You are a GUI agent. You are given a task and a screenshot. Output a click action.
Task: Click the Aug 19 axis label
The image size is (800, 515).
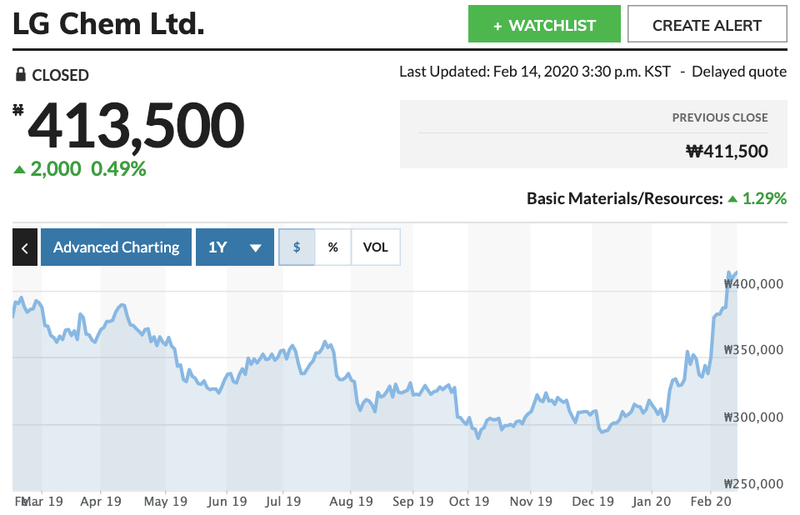(351, 501)
